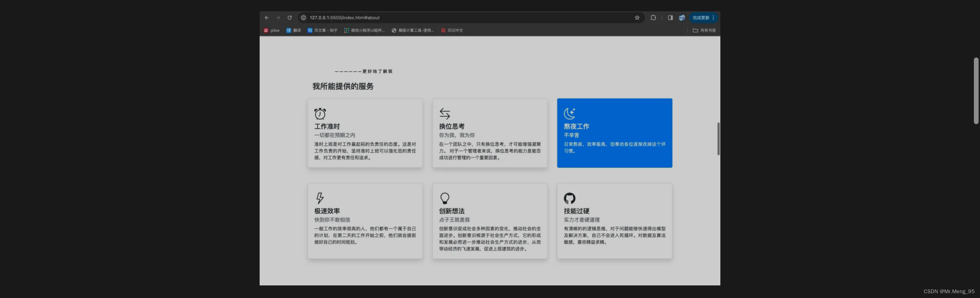Click the 你为我，我为你 subtitle
This screenshot has width=980, height=298.
click(457, 135)
